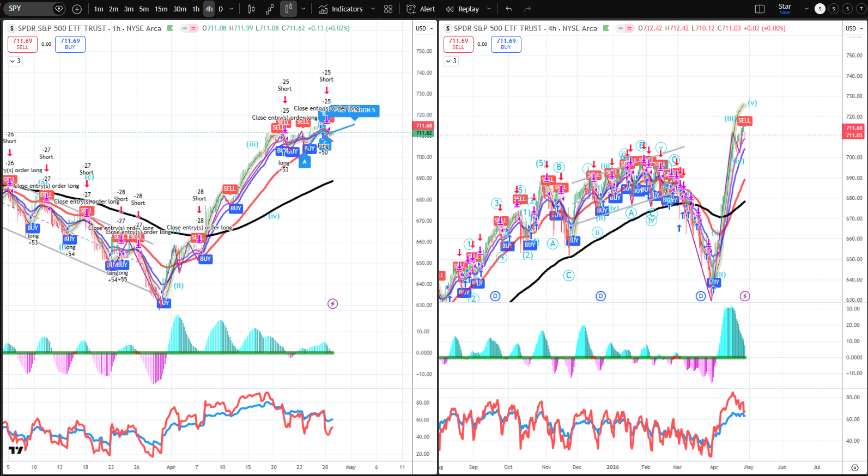Click the SPDR symbol logo on the 4h chart
The height and width of the screenshot is (476, 868).
(x=448, y=28)
